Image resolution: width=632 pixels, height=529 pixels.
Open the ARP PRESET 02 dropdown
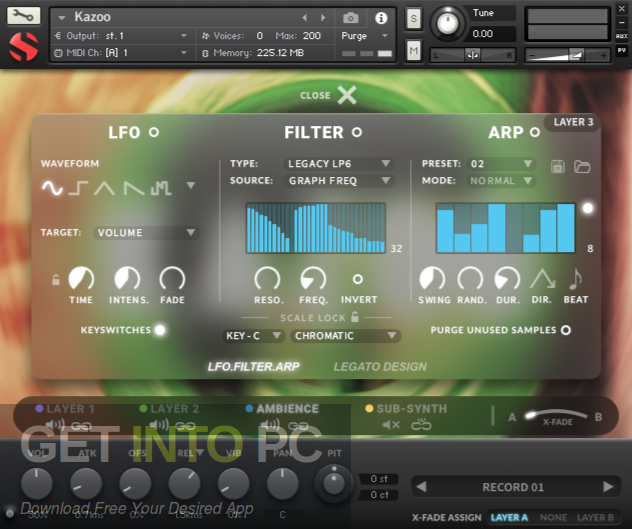pos(501,164)
